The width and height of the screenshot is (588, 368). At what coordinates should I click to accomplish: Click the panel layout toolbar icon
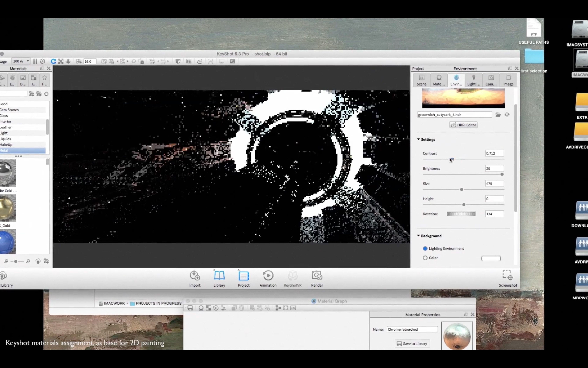(x=189, y=61)
